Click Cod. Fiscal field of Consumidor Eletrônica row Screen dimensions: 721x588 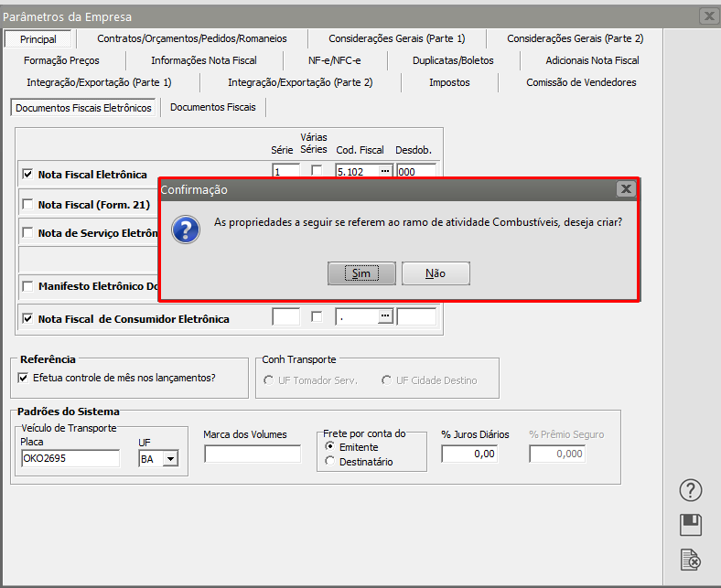pos(357,316)
